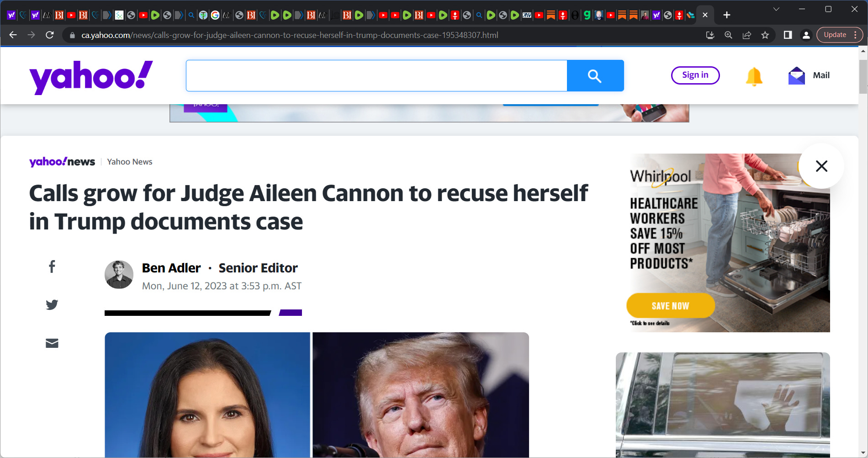Image resolution: width=868 pixels, height=458 pixels.
Task: Click the Yahoo search input field
Action: pyautogui.click(x=376, y=76)
